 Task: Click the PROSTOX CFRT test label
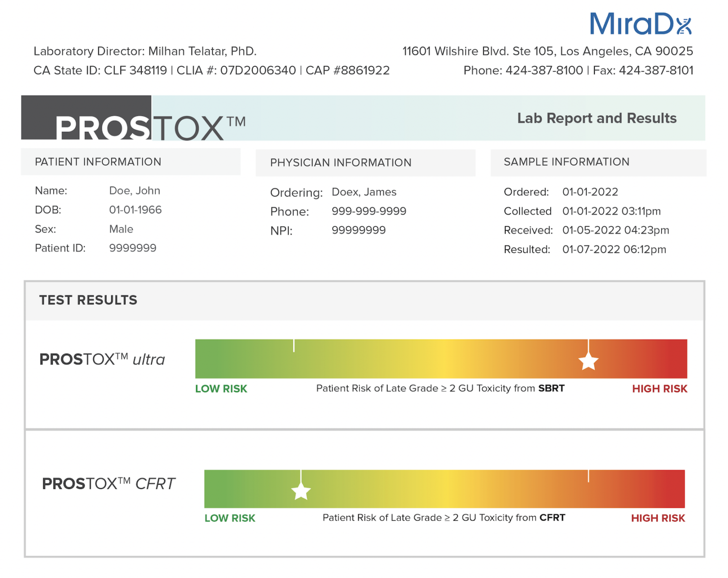point(109,484)
